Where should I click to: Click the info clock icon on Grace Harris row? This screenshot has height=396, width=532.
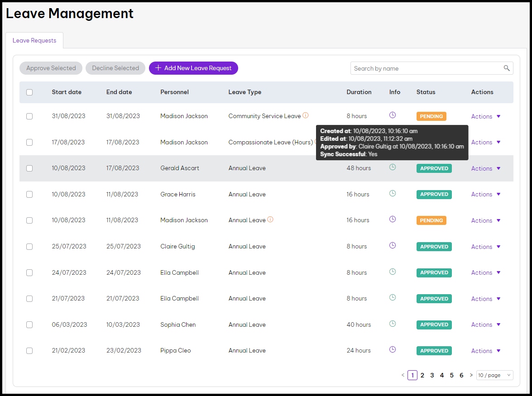[x=393, y=194]
